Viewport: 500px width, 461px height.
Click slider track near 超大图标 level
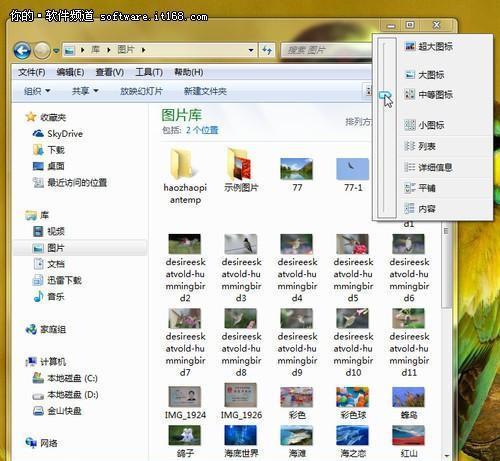pyautogui.click(x=384, y=46)
